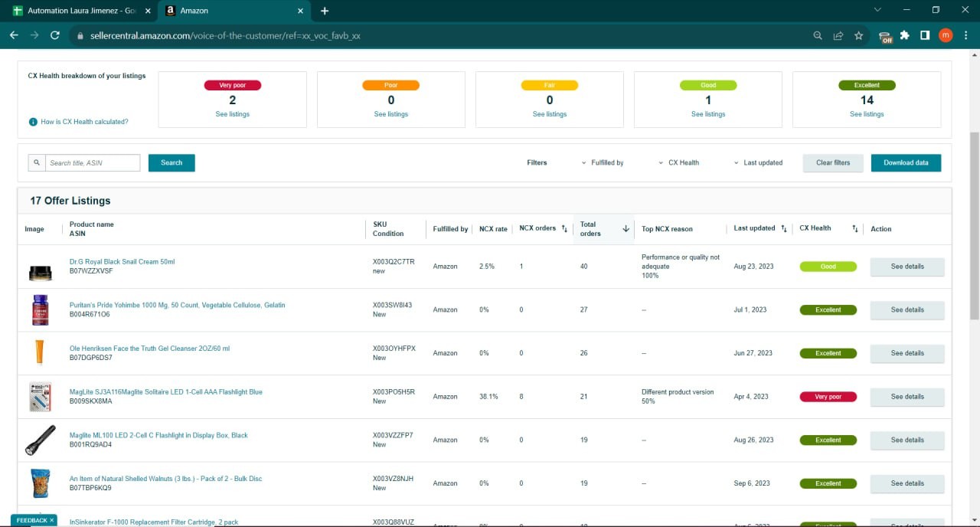See details for Natural Shelled Walnuts
Image resolution: width=980 pixels, height=527 pixels.
click(x=907, y=483)
